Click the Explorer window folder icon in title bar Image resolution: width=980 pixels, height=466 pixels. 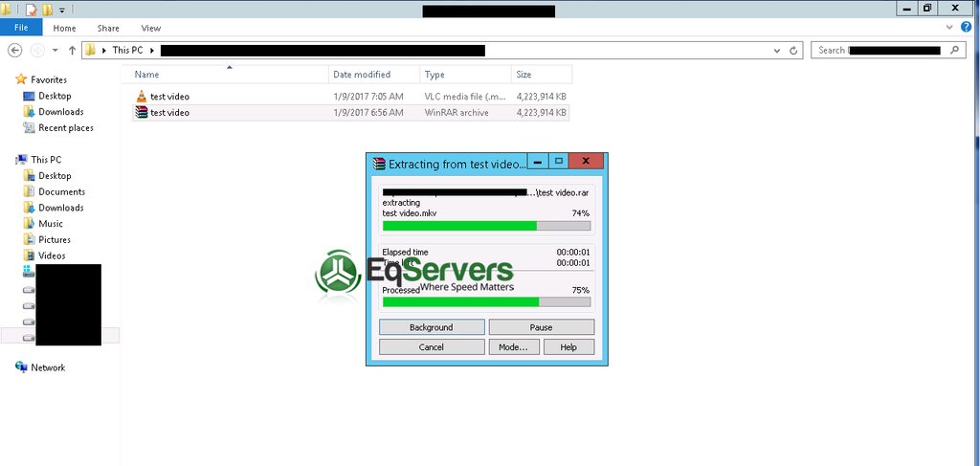(x=5, y=9)
